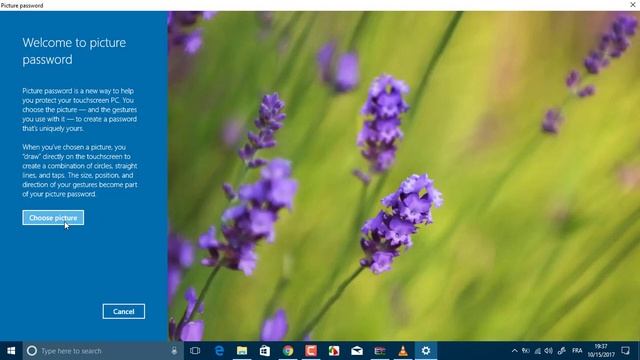
Task: Open the VLC media player taskbar icon
Action: (403, 351)
